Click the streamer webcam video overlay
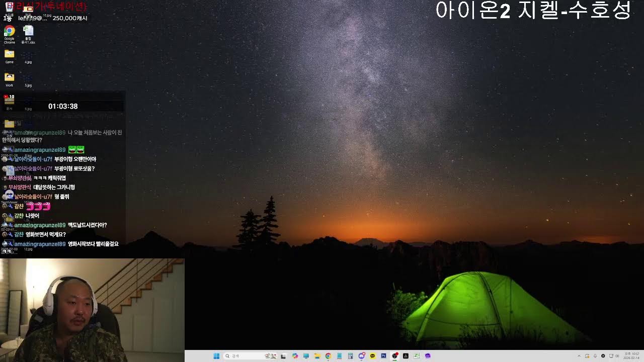The height and width of the screenshot is (362, 644). [92, 310]
